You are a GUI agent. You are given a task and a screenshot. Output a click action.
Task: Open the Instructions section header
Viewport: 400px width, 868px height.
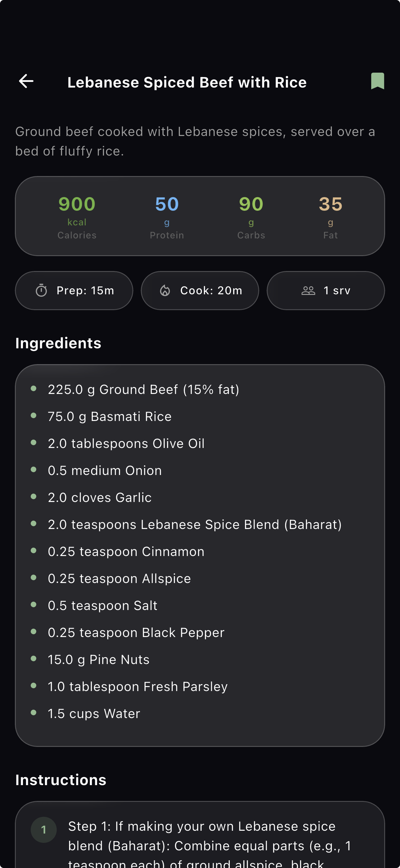[60, 780]
